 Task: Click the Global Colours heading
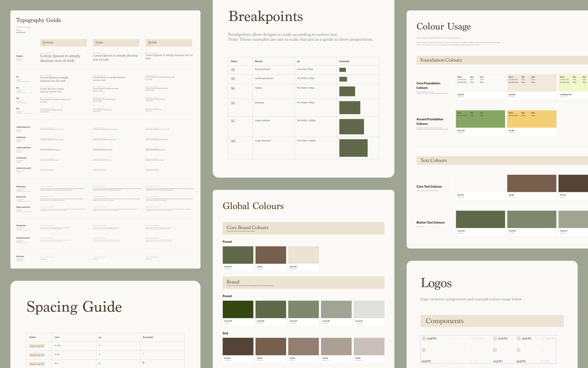pos(253,206)
